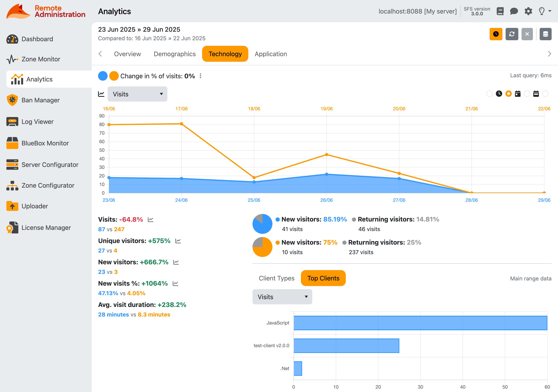Open the Zone Monitor sidebar section
This screenshot has height=392, width=558.
pos(41,59)
